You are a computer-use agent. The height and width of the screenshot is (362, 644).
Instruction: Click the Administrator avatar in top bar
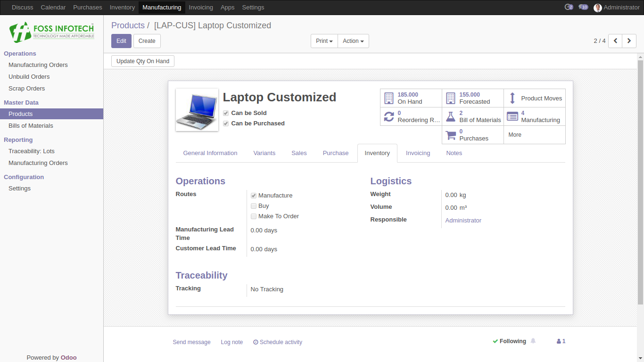[x=598, y=8]
